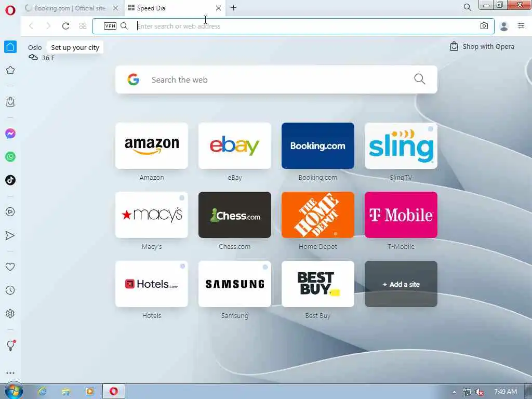Image resolution: width=532 pixels, height=399 pixels.
Task: Click the network tray icon
Action: click(x=467, y=392)
